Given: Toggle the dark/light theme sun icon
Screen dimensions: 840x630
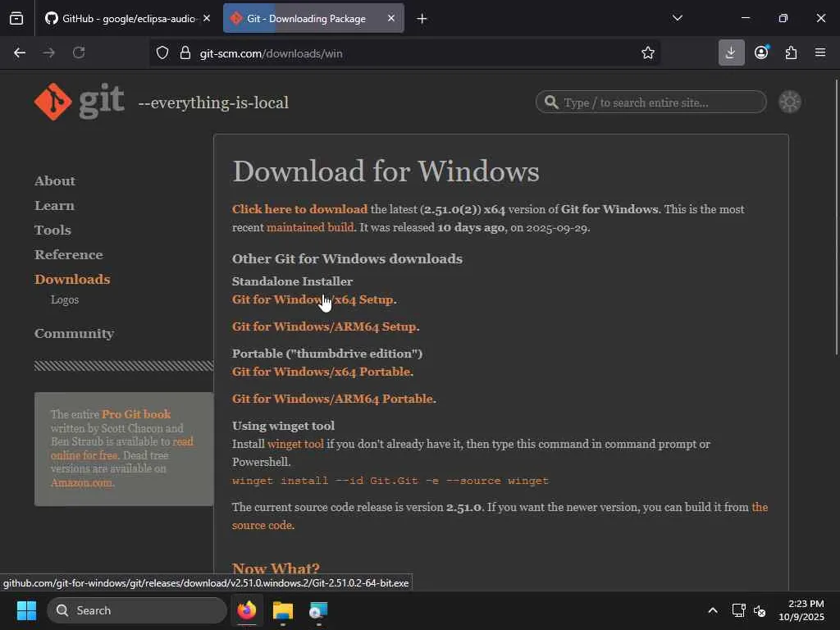Looking at the screenshot, I should tap(790, 102).
